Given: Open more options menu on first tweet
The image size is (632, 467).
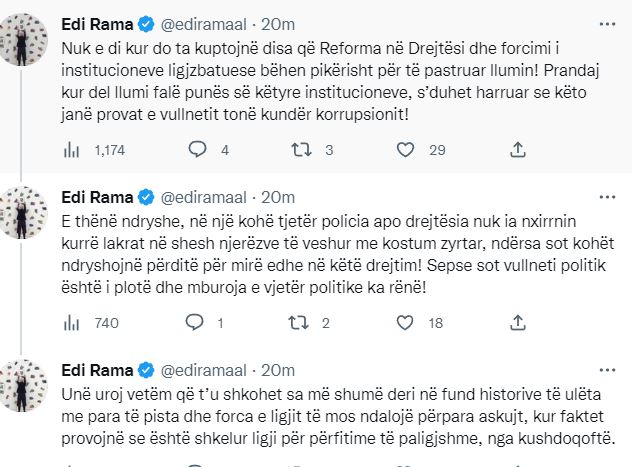Looking at the screenshot, I should click(x=598, y=20).
